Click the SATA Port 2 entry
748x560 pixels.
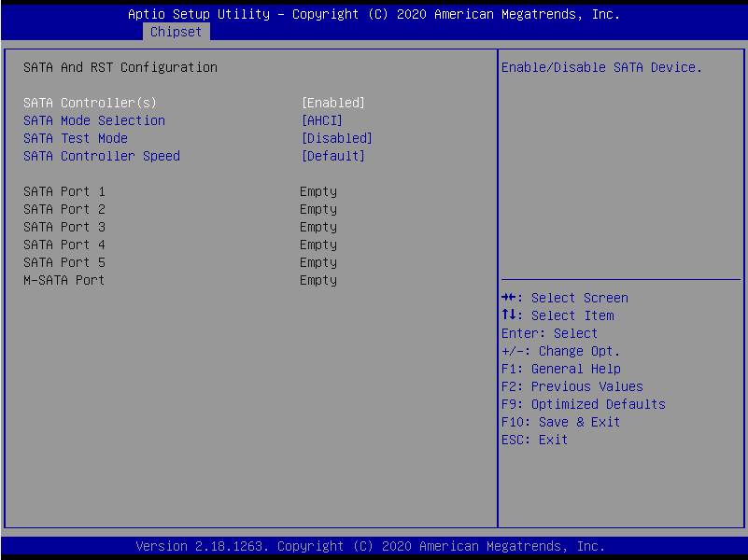tap(64, 209)
